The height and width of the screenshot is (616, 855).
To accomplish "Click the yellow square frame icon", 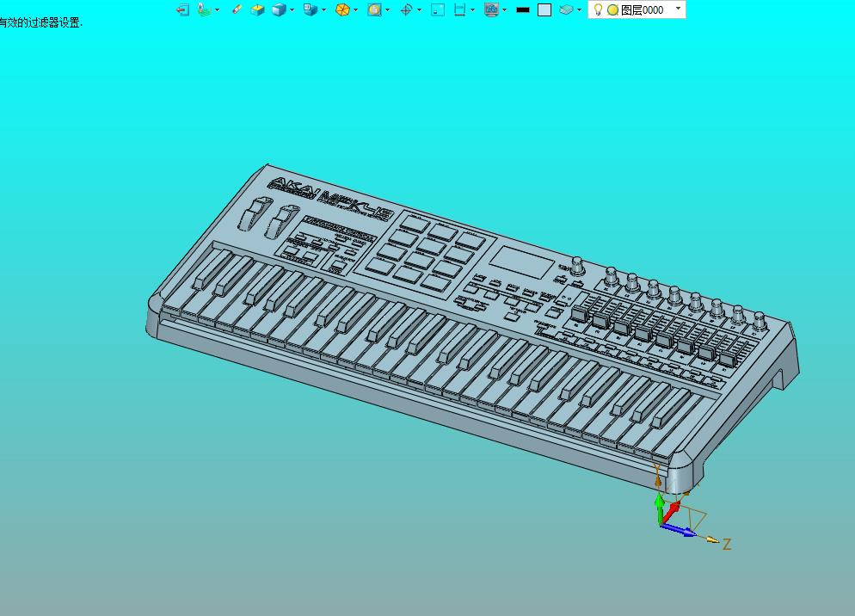I will tap(374, 9).
